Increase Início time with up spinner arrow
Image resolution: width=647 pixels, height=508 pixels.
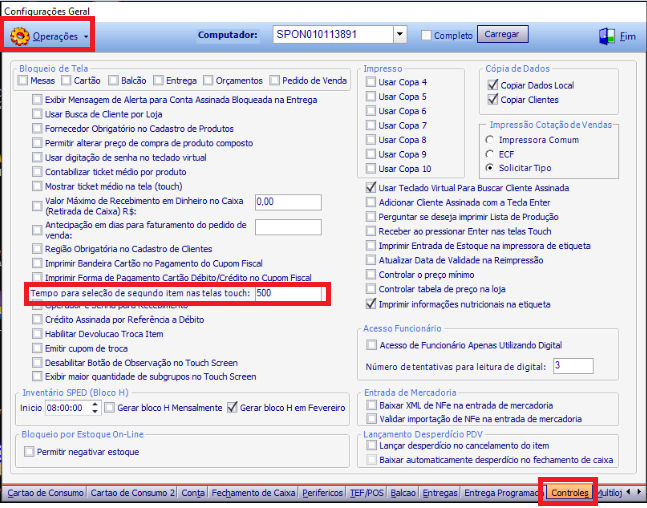[95, 404]
